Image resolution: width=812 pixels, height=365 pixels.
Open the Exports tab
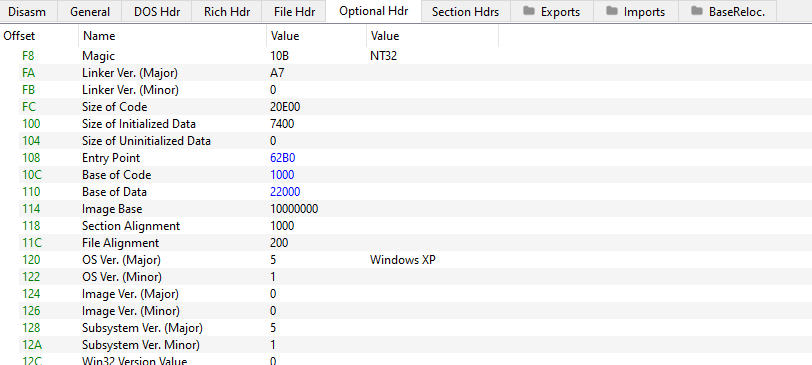point(552,11)
